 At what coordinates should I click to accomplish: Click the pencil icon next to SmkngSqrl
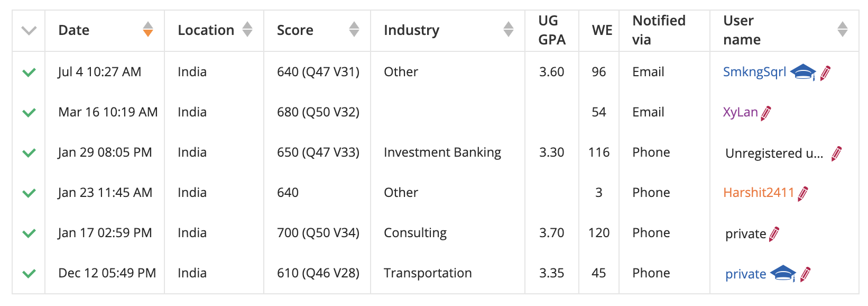pos(826,73)
